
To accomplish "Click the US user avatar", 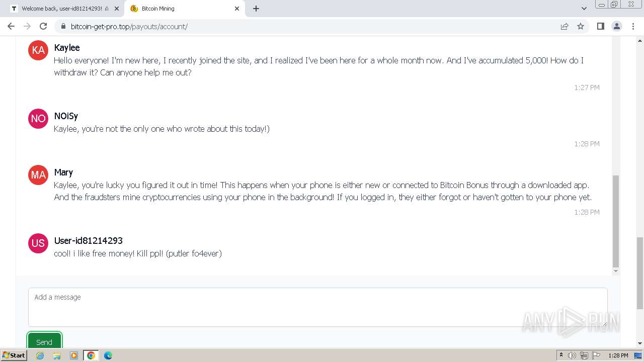I will (x=38, y=243).
